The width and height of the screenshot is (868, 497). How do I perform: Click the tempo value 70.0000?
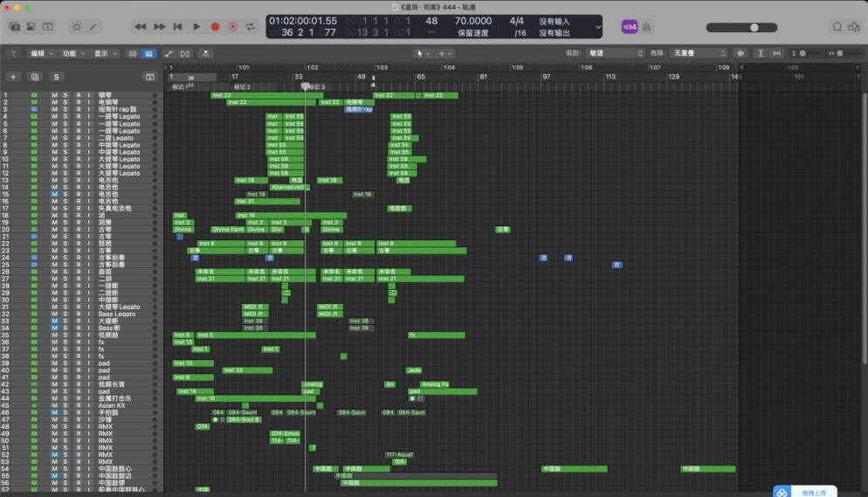(472, 20)
